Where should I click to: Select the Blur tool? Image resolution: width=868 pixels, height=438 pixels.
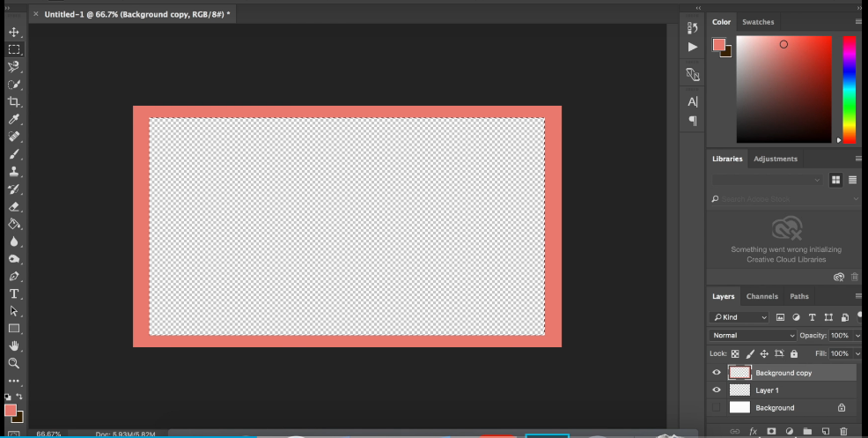[x=14, y=241]
